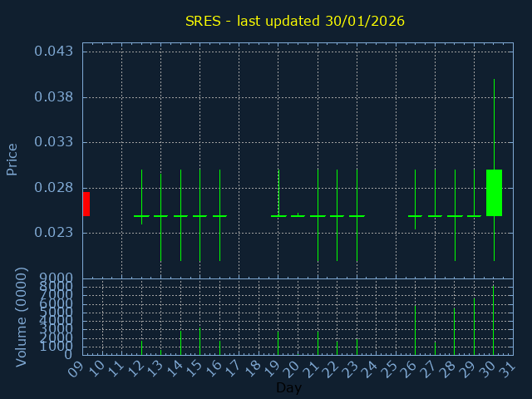Click the large green candlestick on day 30
The image size is (532, 399).
click(494, 193)
